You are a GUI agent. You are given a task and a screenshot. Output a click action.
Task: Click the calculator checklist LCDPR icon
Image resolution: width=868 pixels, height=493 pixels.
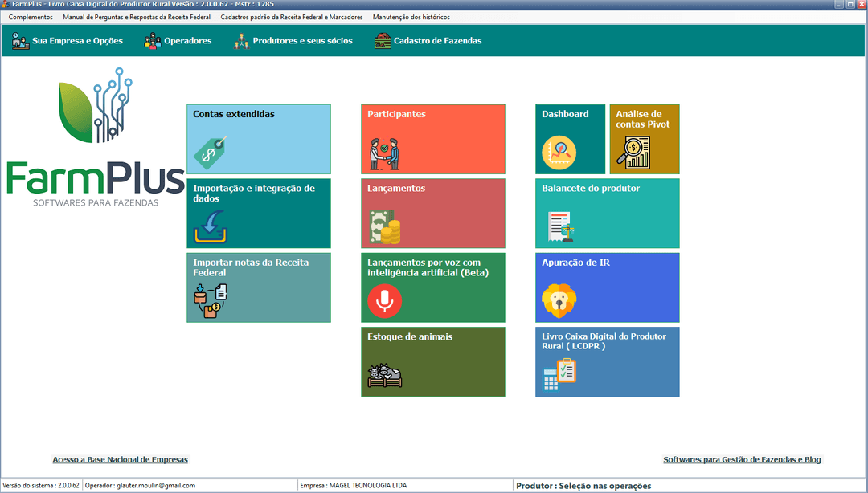(x=559, y=375)
